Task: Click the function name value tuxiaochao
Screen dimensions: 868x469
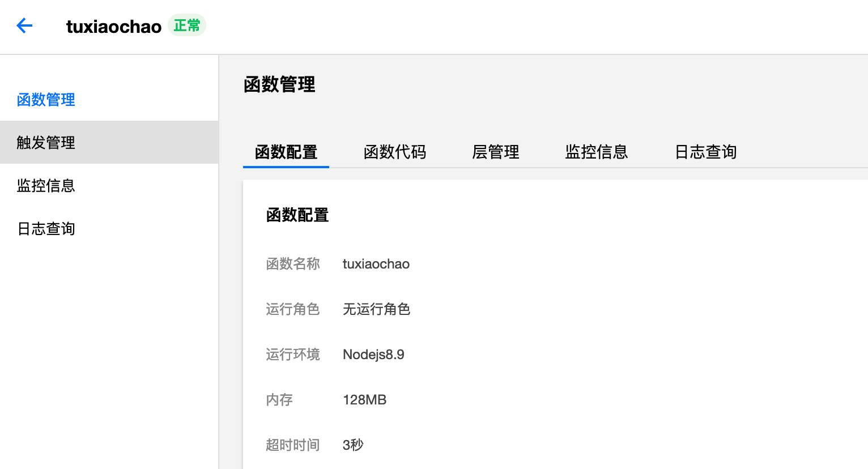Action: pos(376,264)
